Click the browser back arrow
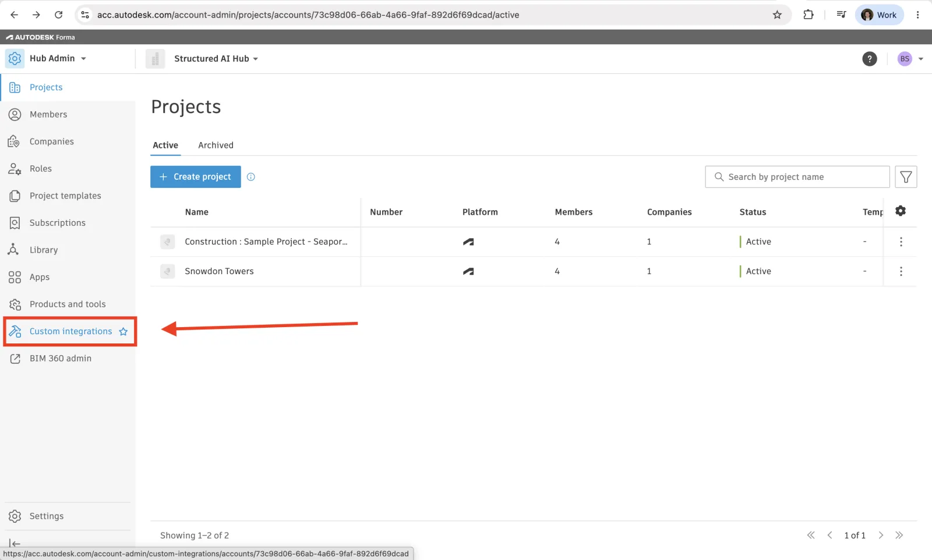 pos(15,15)
